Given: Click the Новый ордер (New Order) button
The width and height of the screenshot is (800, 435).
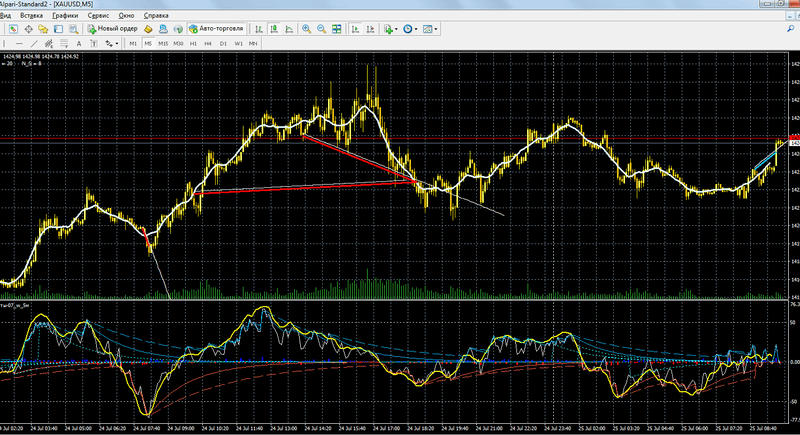Looking at the screenshot, I should pos(111,30).
